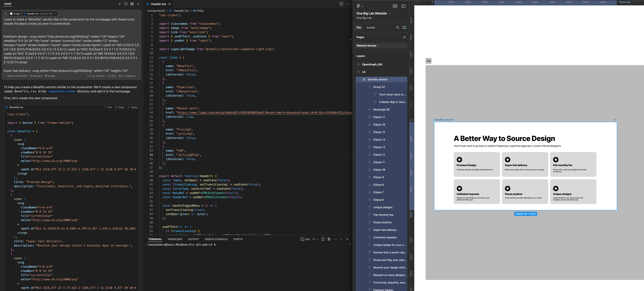Switch to PORTS panel tab
The image size is (644, 291).
(x=238, y=239)
